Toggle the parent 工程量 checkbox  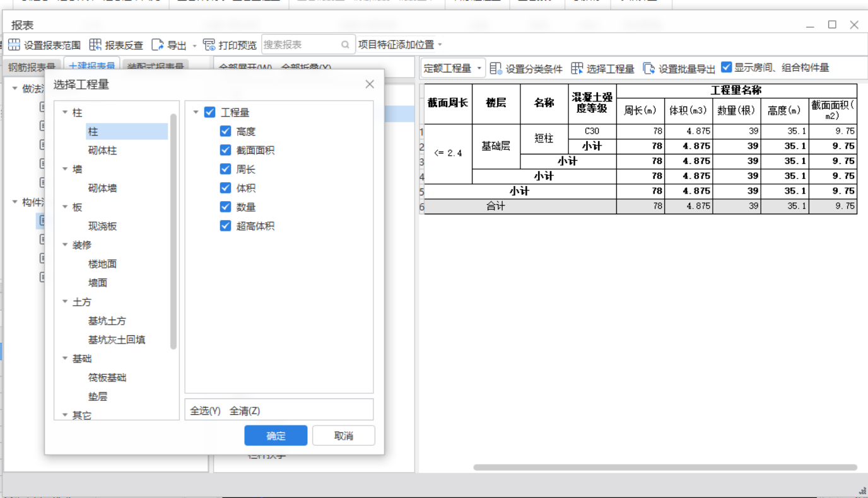point(210,112)
